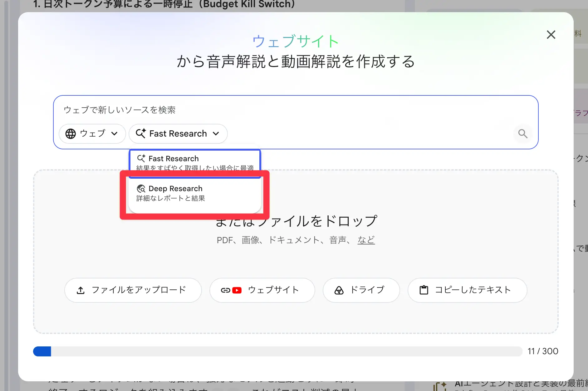Viewport: 588px width, 391px height.
Task: Open the Fast Research mode dropdown
Action: tap(178, 134)
